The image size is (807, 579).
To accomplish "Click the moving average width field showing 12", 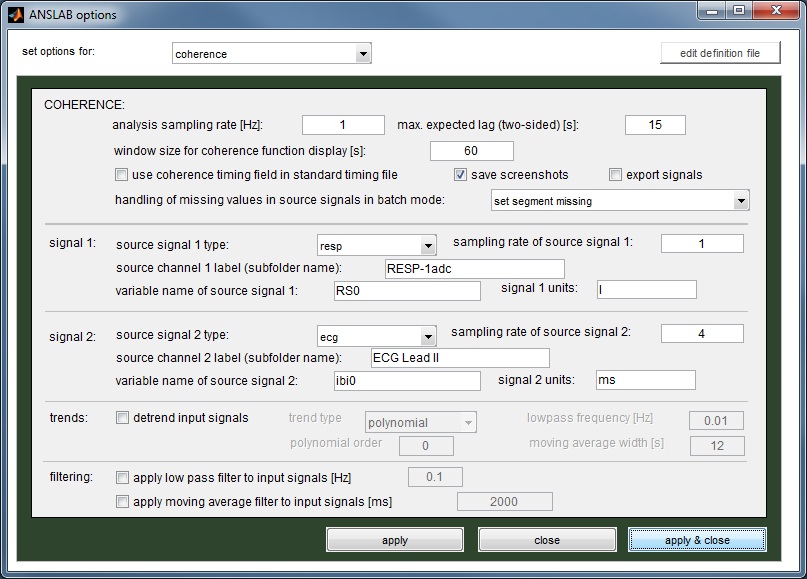I will pos(717,446).
